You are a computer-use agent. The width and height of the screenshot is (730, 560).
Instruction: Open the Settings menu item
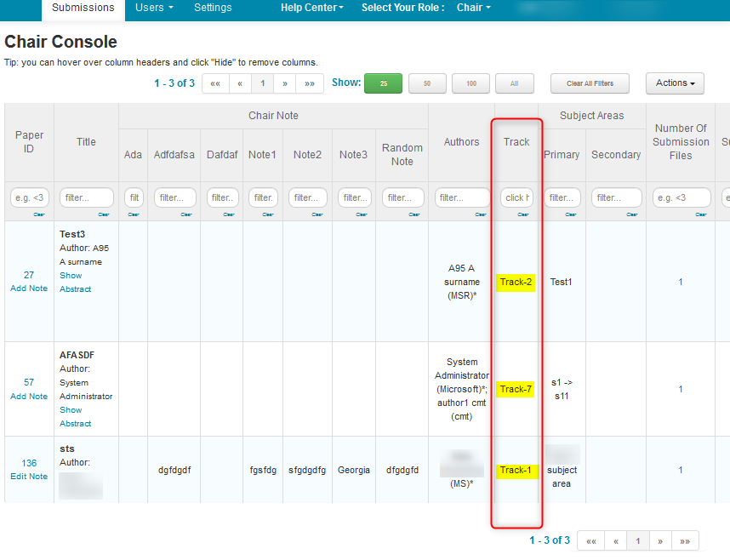(x=213, y=8)
